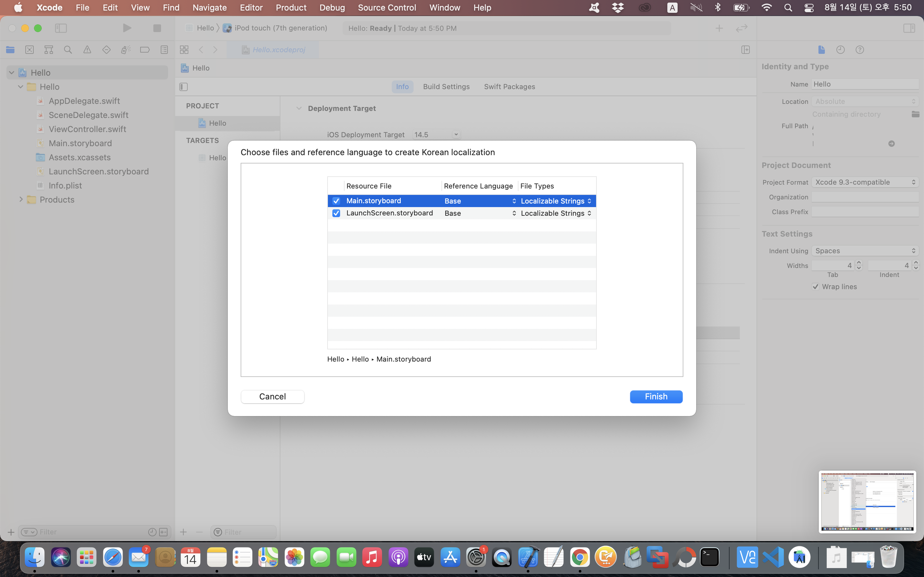Open the Product menu in menu bar
Viewport: 924px width, 577px height.
291,8
